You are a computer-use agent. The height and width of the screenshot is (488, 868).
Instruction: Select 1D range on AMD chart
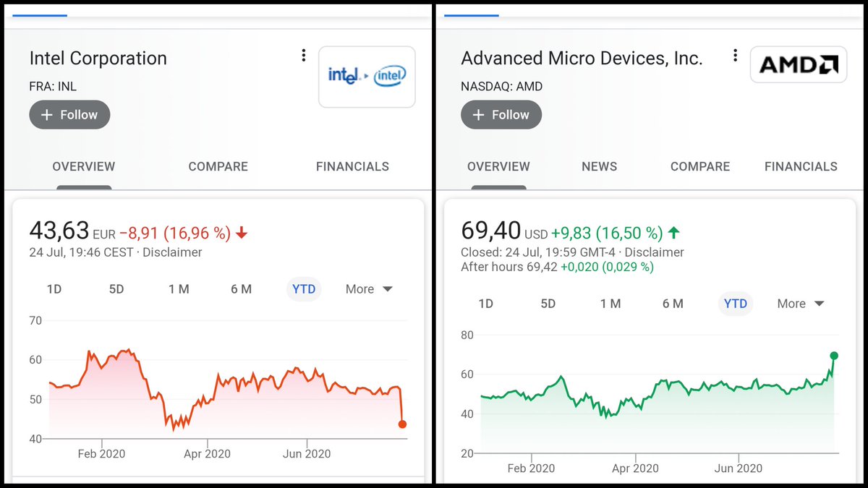click(x=486, y=304)
